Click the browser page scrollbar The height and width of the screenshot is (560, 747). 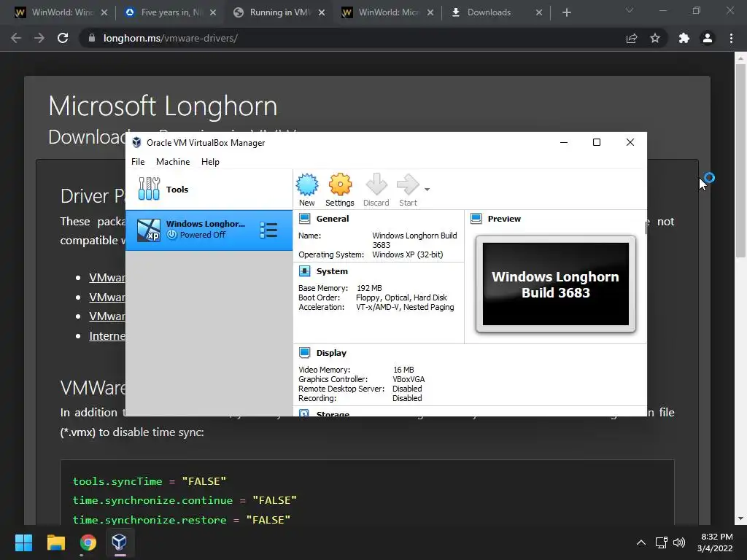pyautogui.click(x=740, y=161)
